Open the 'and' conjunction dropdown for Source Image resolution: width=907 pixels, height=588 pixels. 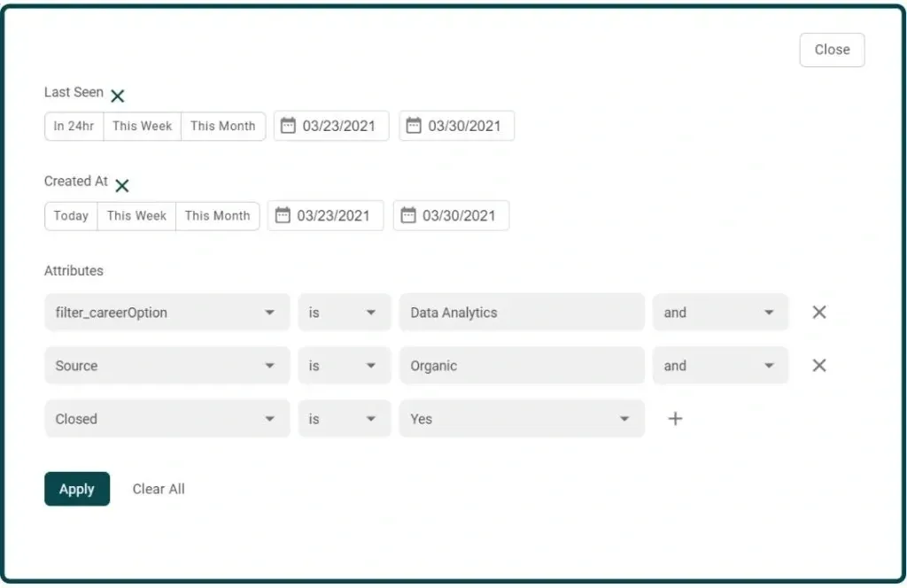pyautogui.click(x=720, y=365)
